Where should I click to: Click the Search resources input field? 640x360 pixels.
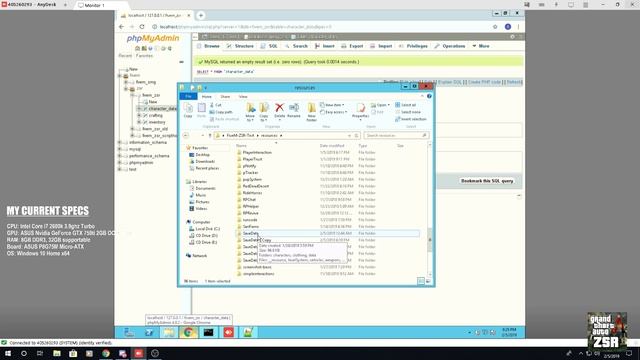(x=396, y=135)
